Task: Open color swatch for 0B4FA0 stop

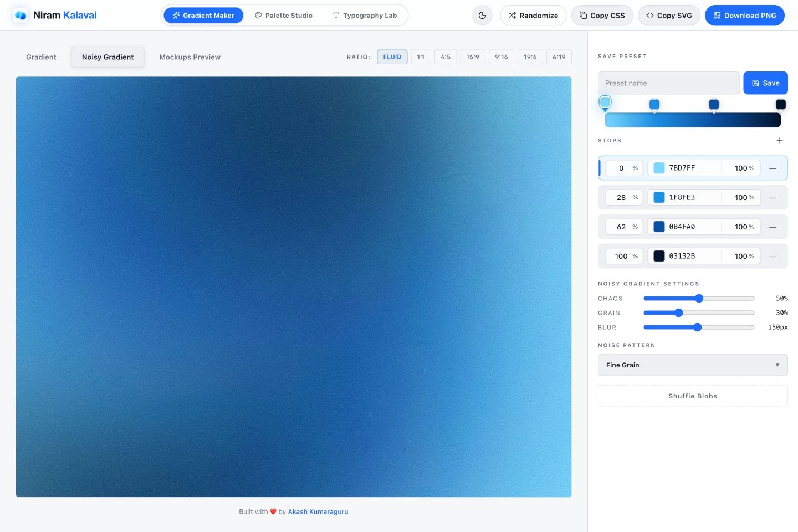Action: click(659, 227)
